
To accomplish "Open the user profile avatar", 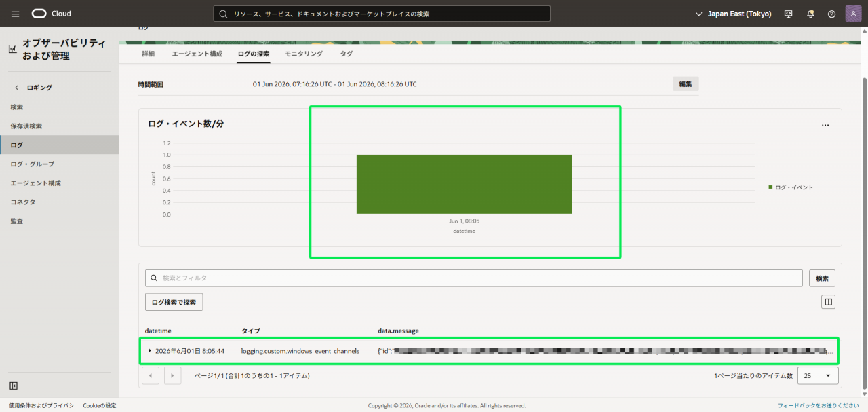I will 853,14.
